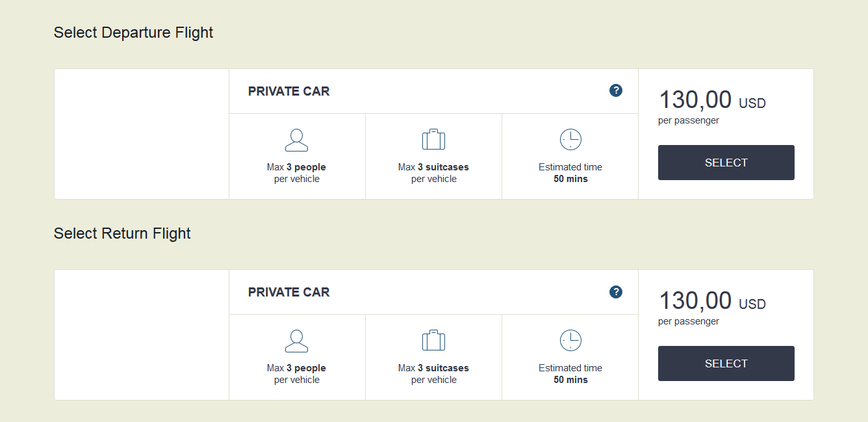Select the return private car for 130,00 USD

point(726,363)
